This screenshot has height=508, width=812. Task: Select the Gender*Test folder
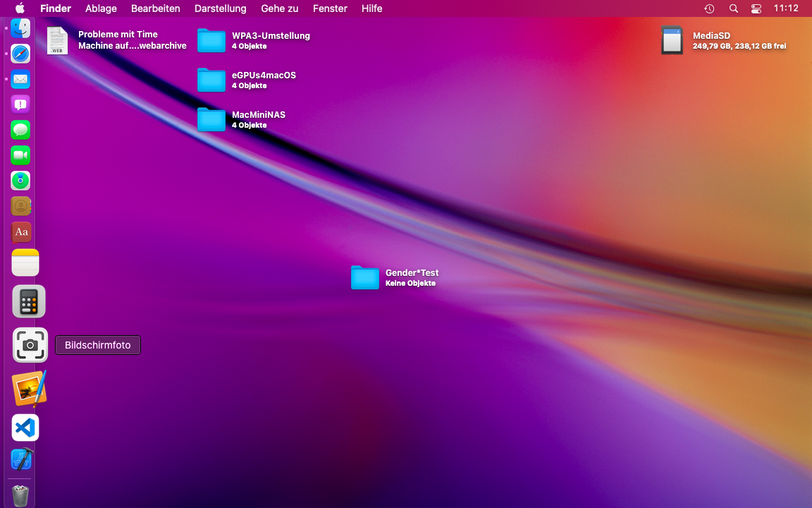[365, 278]
